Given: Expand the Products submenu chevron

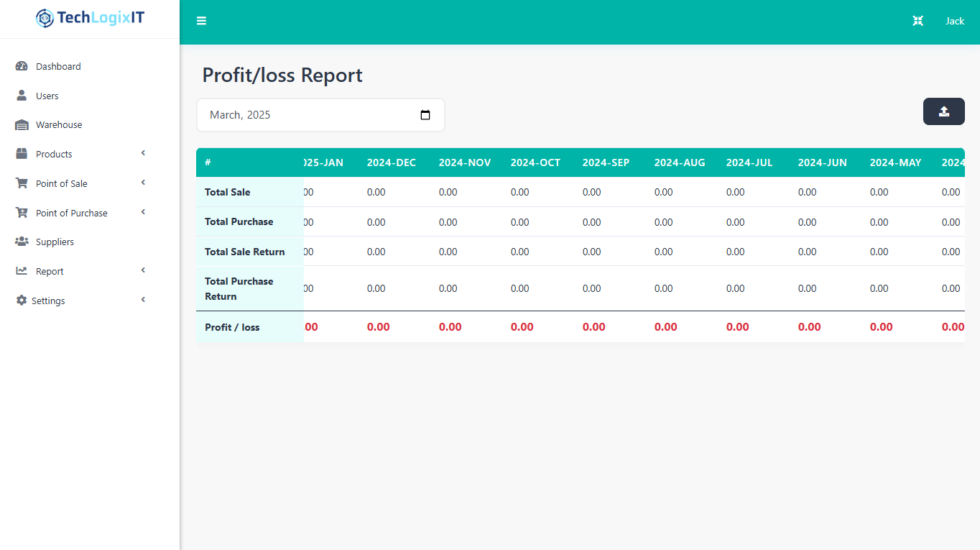Looking at the screenshot, I should tap(143, 153).
